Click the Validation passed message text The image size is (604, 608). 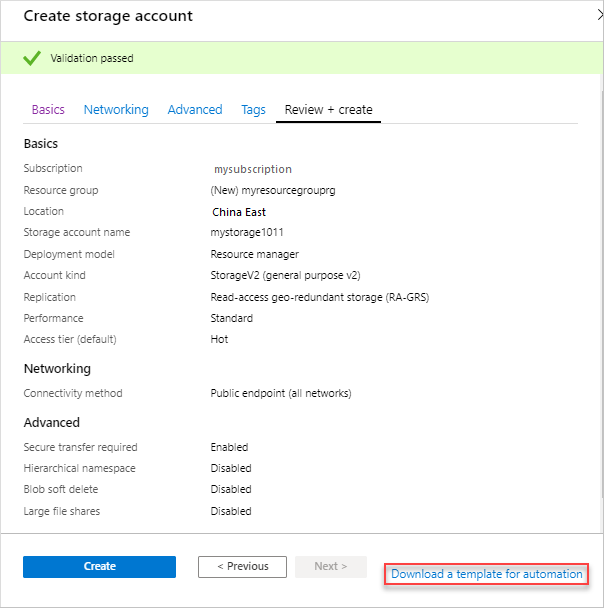pyautogui.click(x=92, y=58)
